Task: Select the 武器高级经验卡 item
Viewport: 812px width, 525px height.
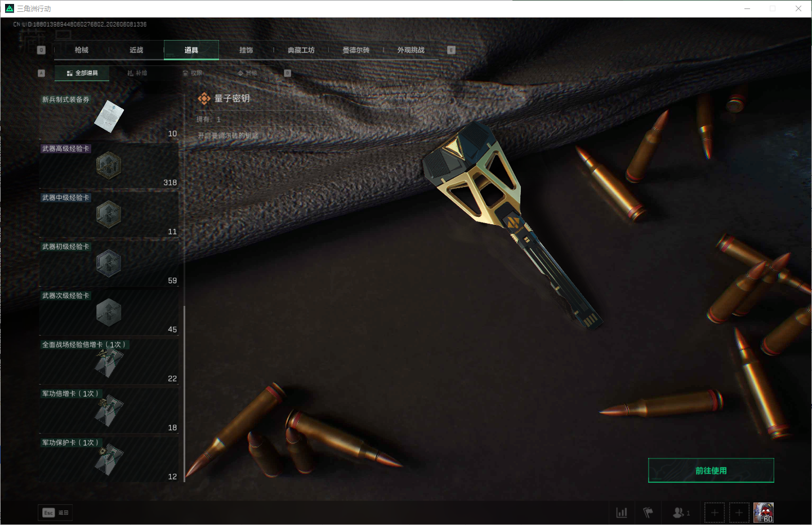Action: point(109,166)
